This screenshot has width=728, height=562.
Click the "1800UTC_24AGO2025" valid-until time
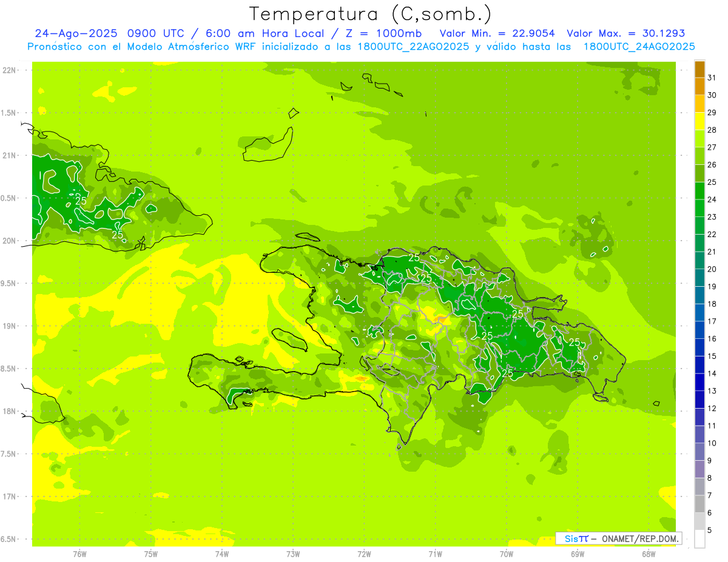[639, 47]
